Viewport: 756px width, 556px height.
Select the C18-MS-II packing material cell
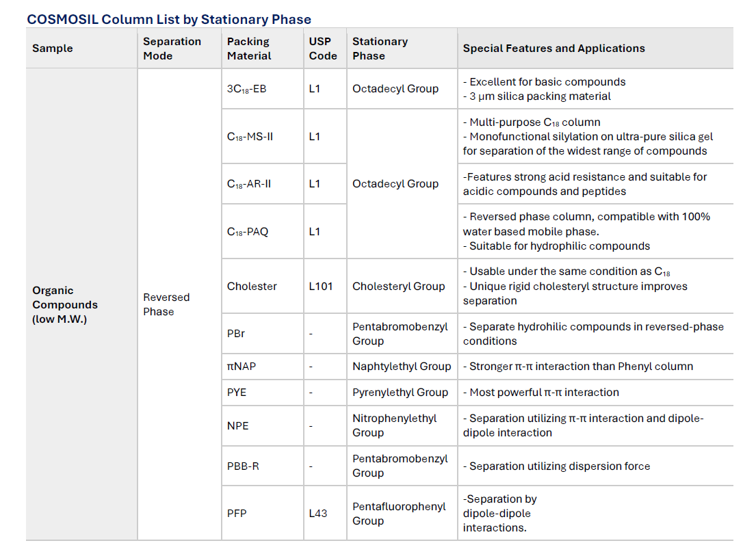(250, 137)
